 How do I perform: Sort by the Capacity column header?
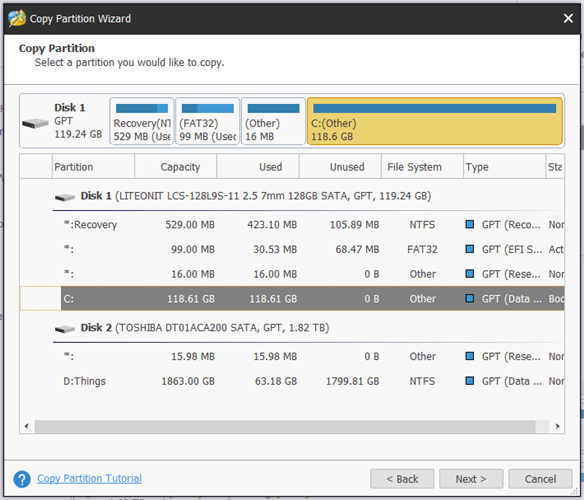(175, 167)
